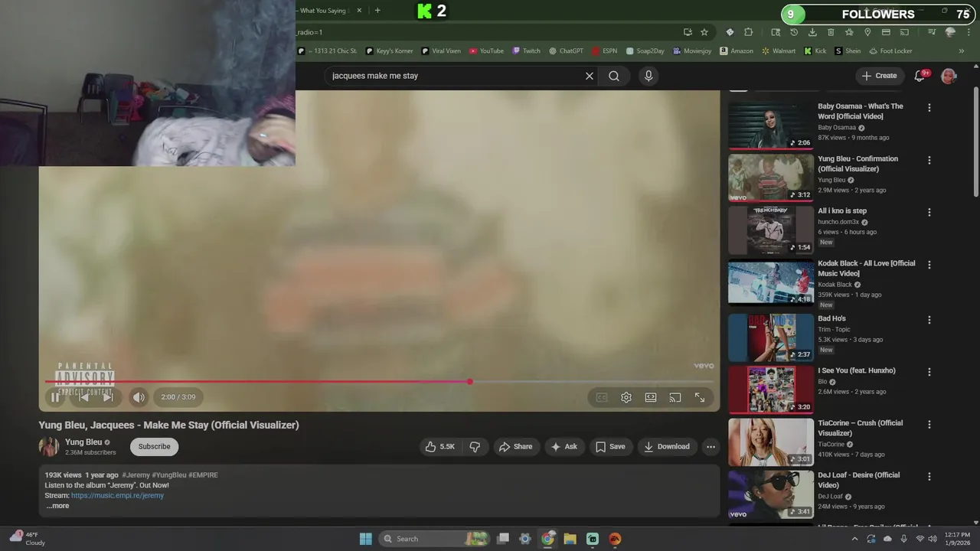980x551 pixels.
Task: Open the I See You feat. Hunxho thumbnail
Action: pyautogui.click(x=771, y=390)
